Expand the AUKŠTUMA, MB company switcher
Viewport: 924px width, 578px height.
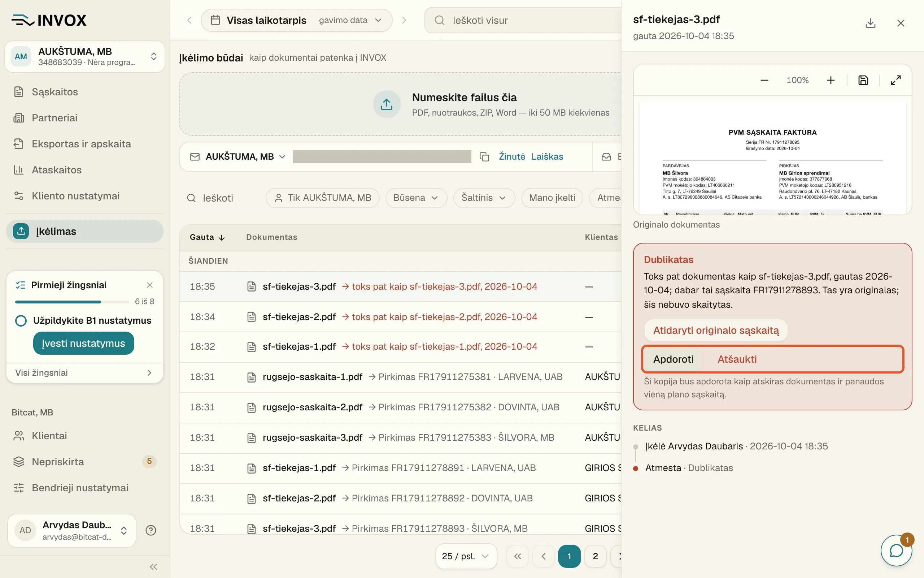coord(85,57)
